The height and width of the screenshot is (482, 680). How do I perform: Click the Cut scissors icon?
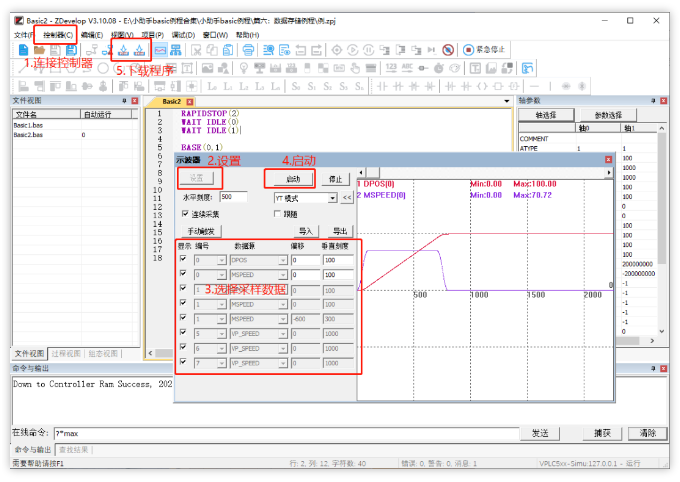(196, 50)
